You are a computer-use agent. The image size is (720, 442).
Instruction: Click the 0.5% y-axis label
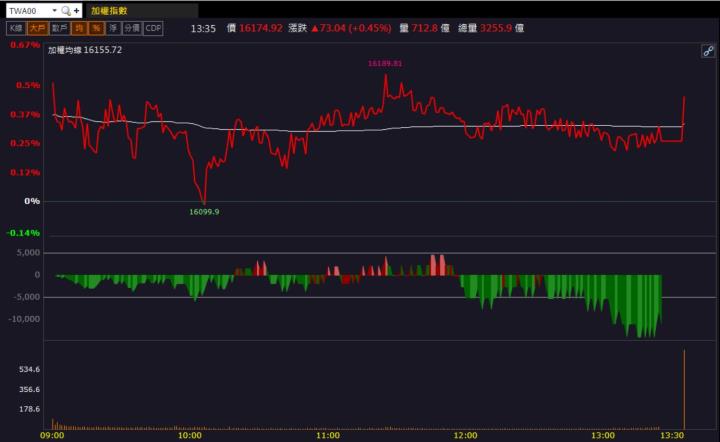[x=28, y=85]
